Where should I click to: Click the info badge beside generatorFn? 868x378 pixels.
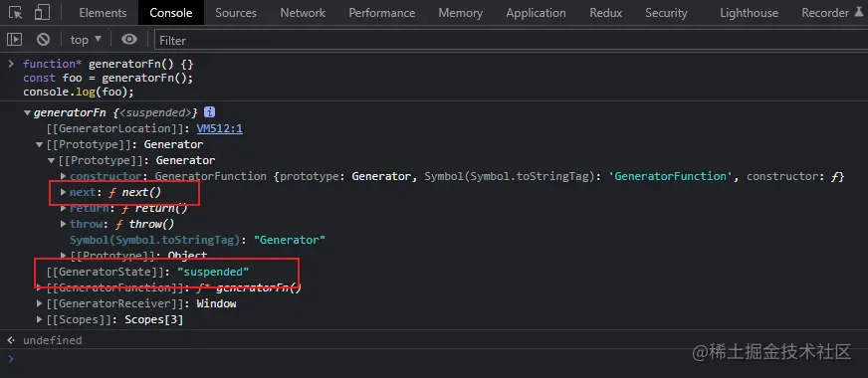click(209, 111)
